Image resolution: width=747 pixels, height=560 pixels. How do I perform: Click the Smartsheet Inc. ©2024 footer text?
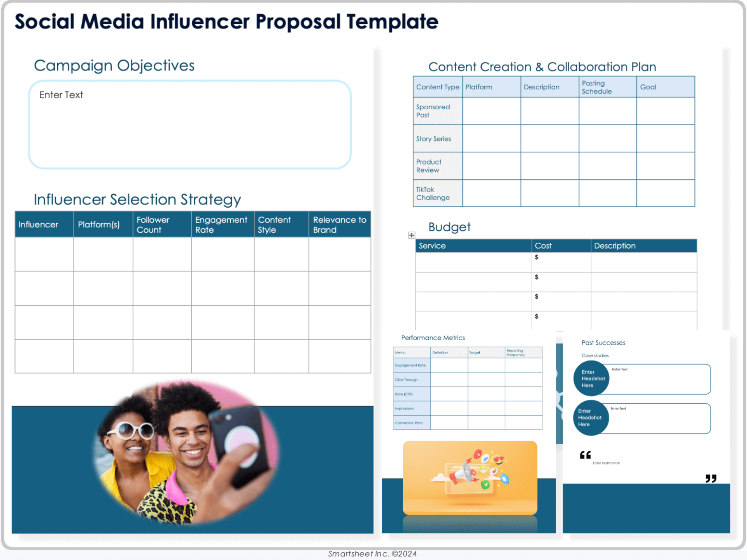[372, 554]
